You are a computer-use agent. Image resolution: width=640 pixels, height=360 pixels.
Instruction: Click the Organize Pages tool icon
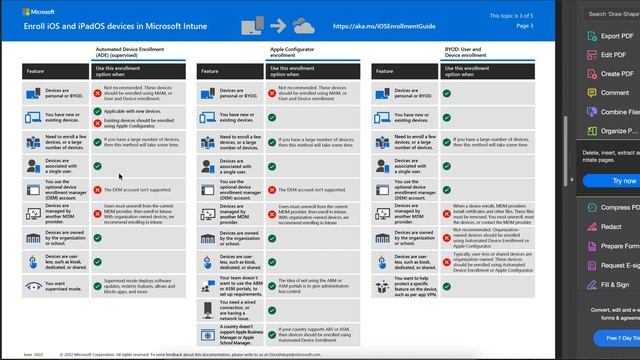tap(592, 131)
